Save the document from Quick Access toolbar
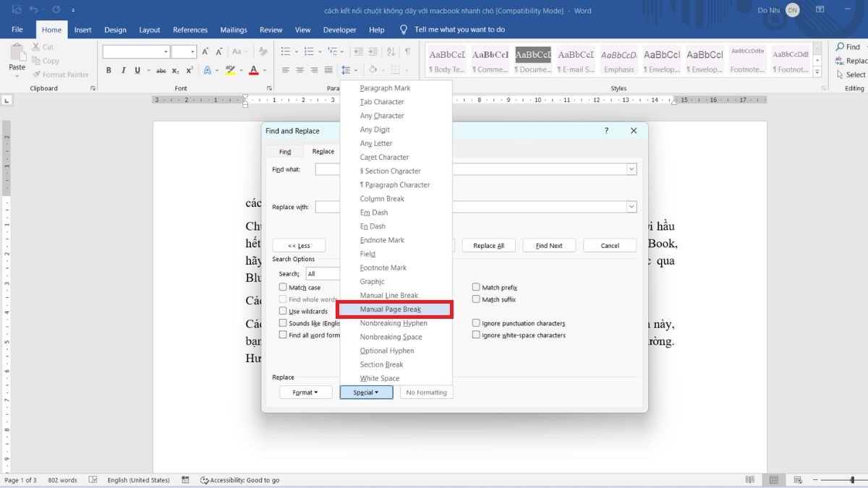The image size is (868, 488). [17, 10]
